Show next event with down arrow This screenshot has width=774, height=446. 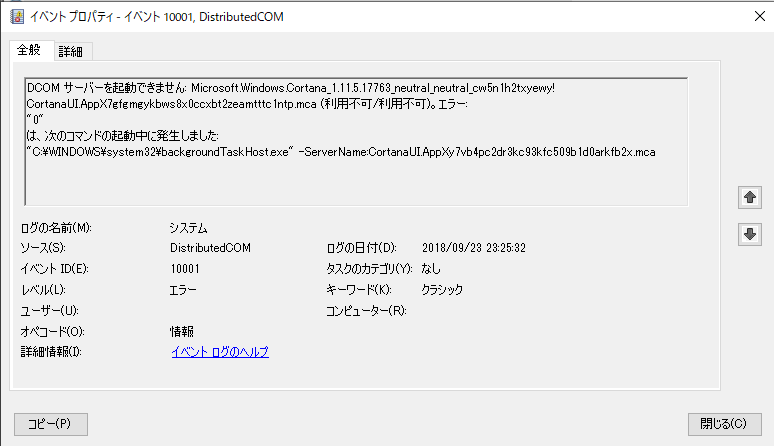[750, 234]
